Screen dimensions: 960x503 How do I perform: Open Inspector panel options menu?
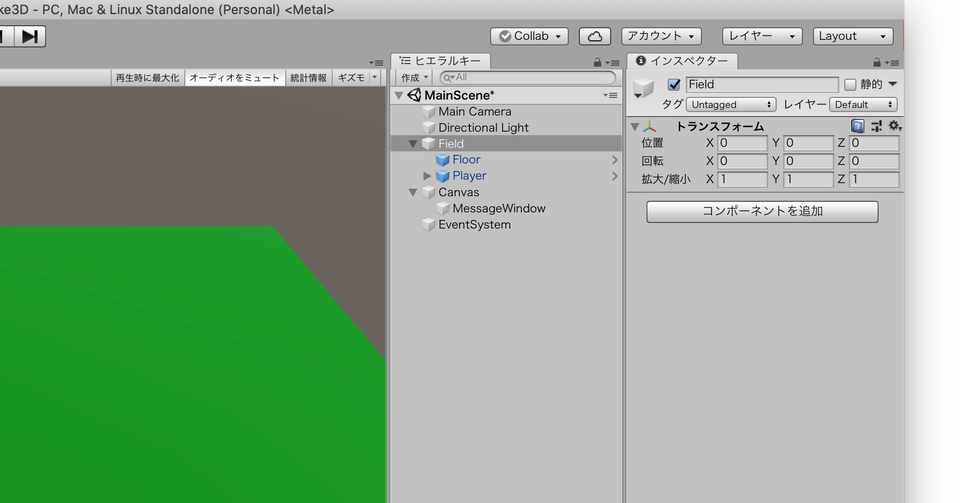892,62
